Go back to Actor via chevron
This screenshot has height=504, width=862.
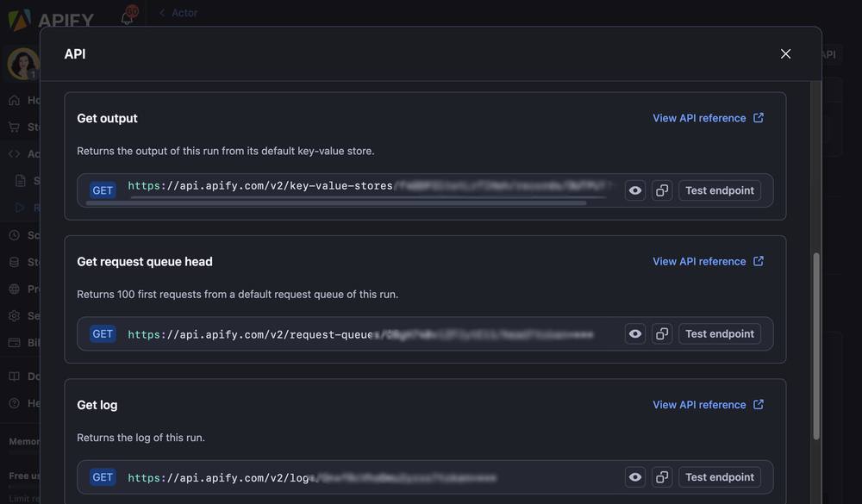pos(163,13)
